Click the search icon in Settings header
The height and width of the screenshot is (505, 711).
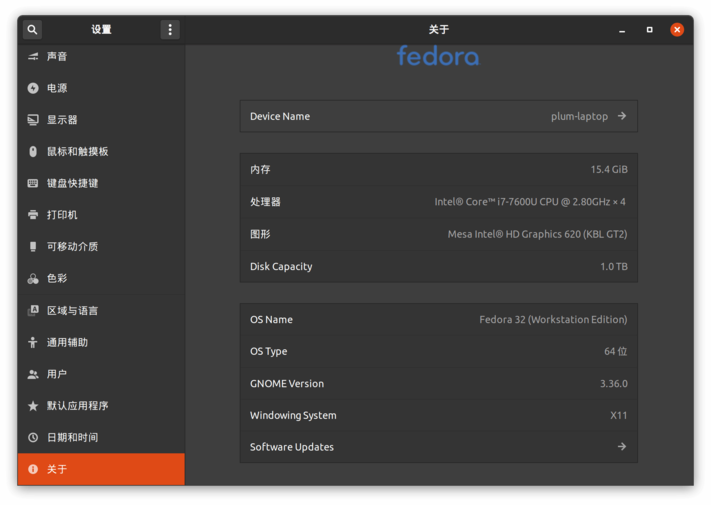click(32, 30)
